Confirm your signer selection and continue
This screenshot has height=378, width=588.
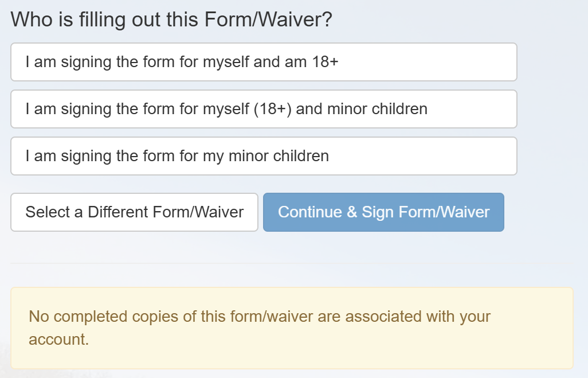383,212
